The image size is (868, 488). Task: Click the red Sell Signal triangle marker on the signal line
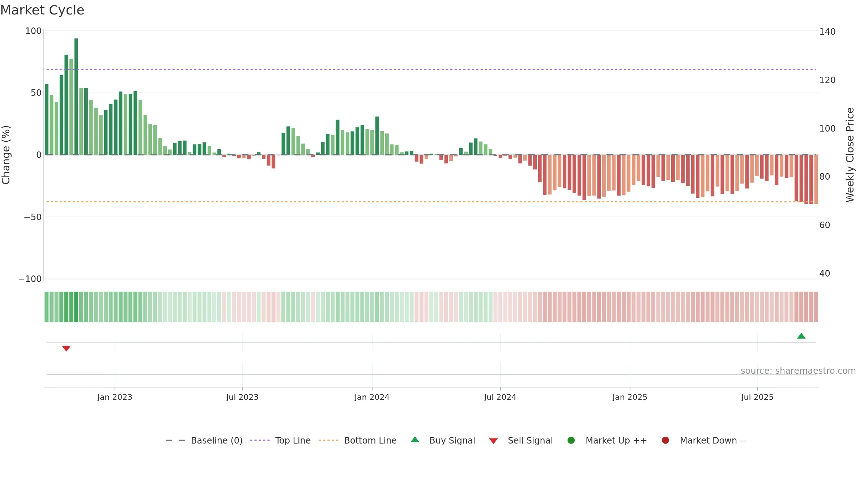(66, 348)
